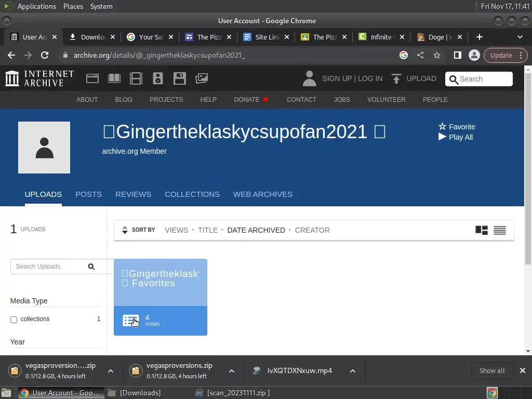Switch to tile view layout icon
This screenshot has height=399, width=532.
coord(482,230)
